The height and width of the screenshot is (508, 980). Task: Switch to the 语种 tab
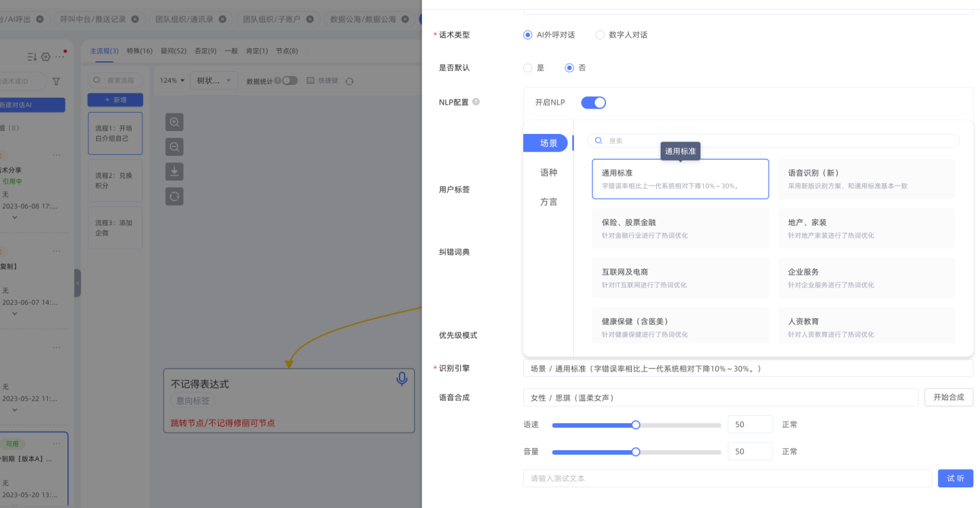(x=548, y=172)
